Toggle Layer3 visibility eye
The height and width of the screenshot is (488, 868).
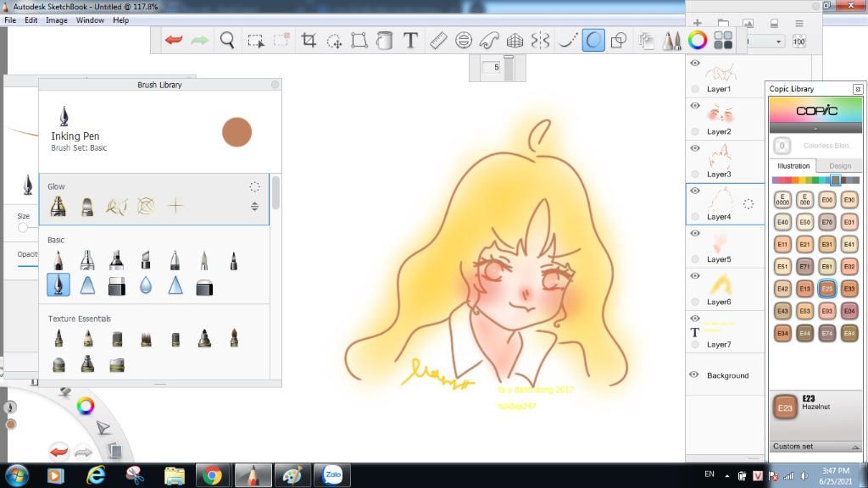[695, 148]
